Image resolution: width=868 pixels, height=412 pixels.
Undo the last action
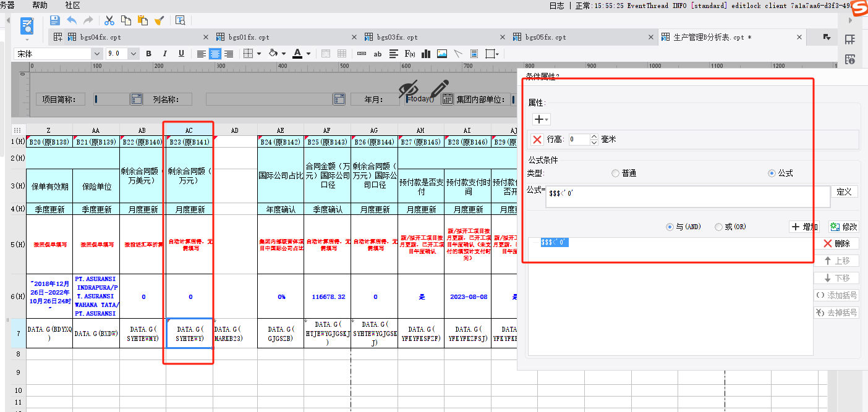point(72,20)
